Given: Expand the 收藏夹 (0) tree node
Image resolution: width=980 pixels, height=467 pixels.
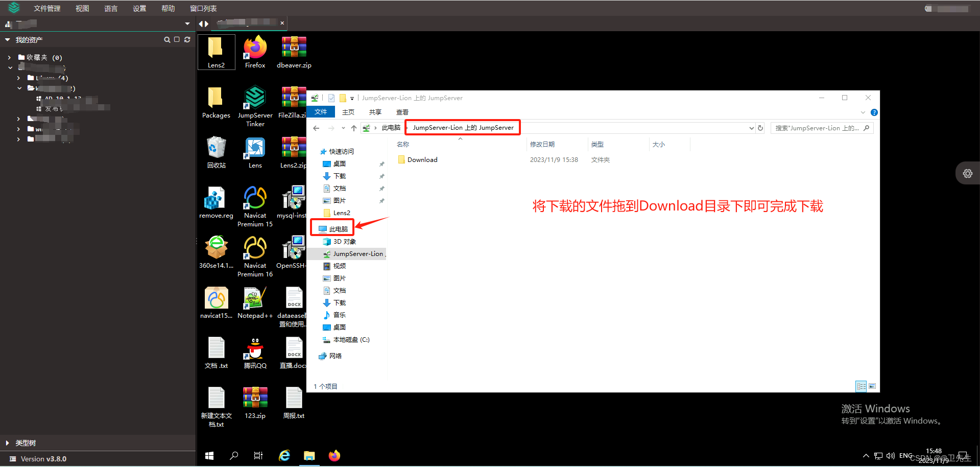Looking at the screenshot, I should (x=9, y=57).
